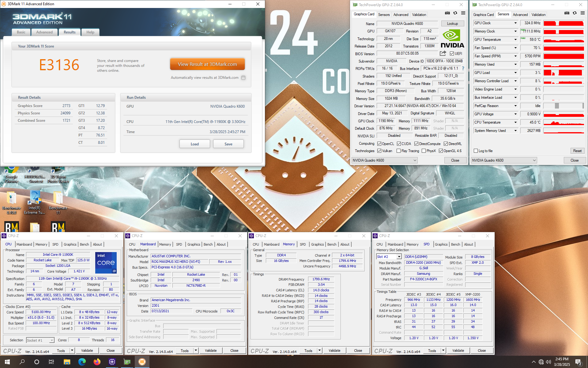The width and height of the screenshot is (588, 368).
Task: Toggle automatically view results at 3DMark.com checkbox
Action: 243,78
